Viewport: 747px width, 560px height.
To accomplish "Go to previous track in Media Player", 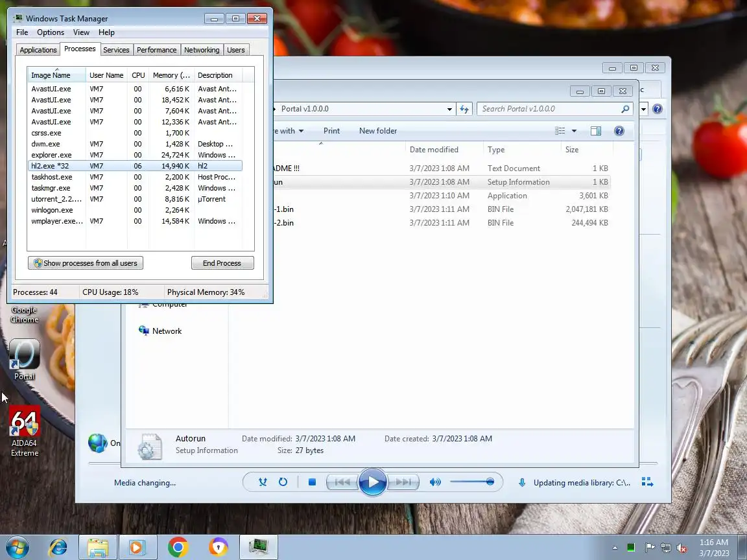I will click(x=342, y=482).
